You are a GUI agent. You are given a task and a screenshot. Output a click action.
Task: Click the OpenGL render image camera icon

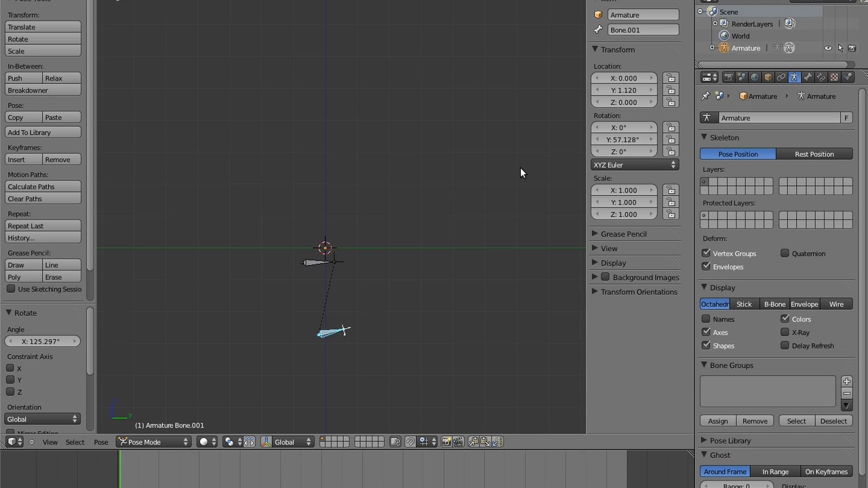point(446,442)
